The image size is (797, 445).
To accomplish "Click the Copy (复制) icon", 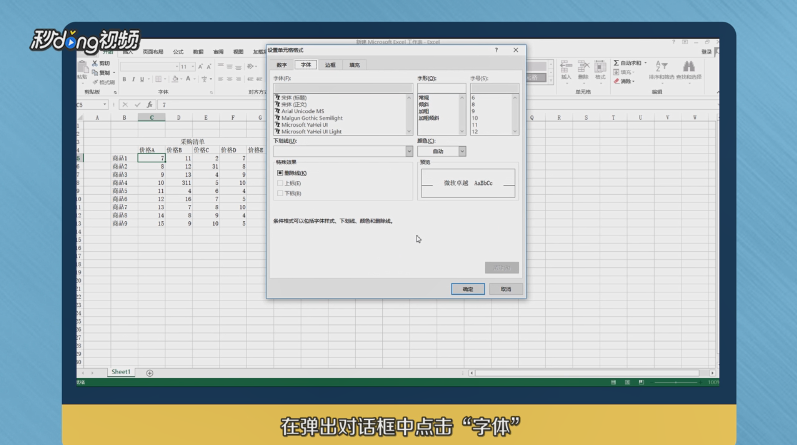I will [x=95, y=73].
